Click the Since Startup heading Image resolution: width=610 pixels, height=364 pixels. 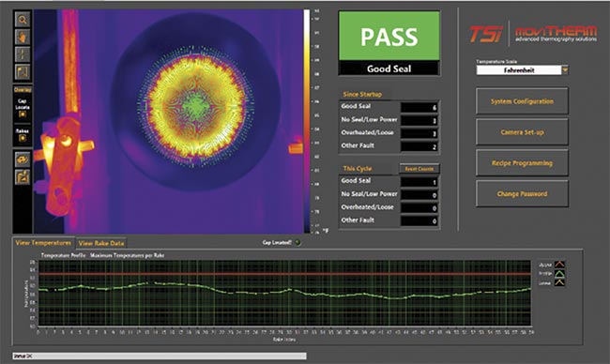click(362, 94)
